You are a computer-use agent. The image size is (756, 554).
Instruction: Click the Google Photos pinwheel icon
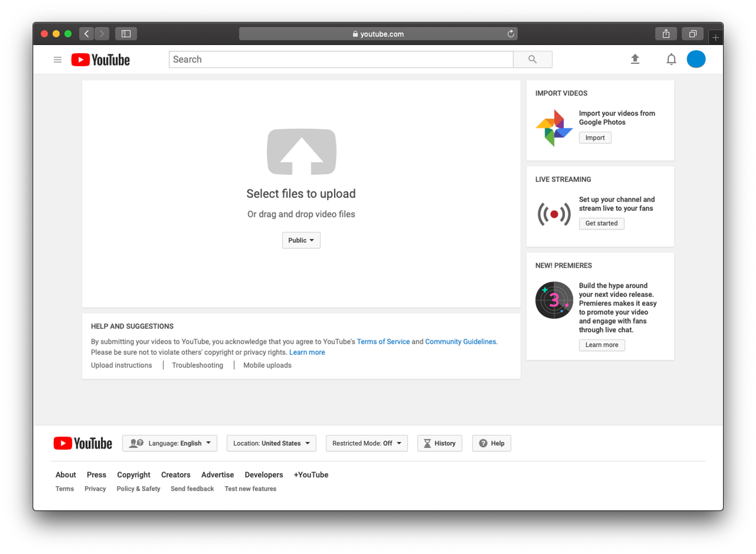554,128
